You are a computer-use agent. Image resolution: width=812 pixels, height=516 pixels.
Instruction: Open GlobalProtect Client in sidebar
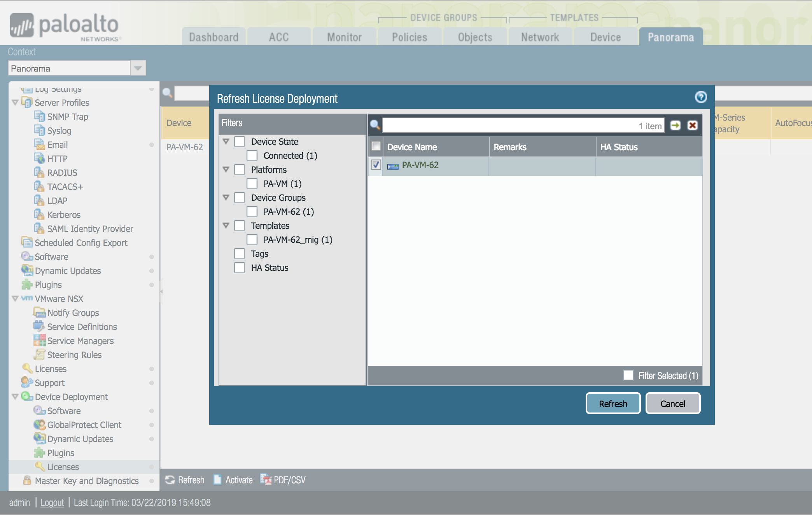84,425
